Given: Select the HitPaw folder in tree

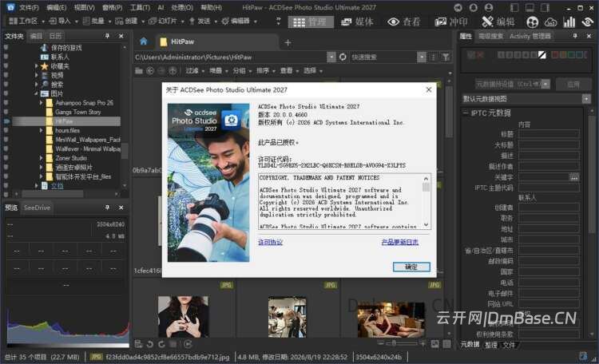Looking at the screenshot, I should [64, 121].
